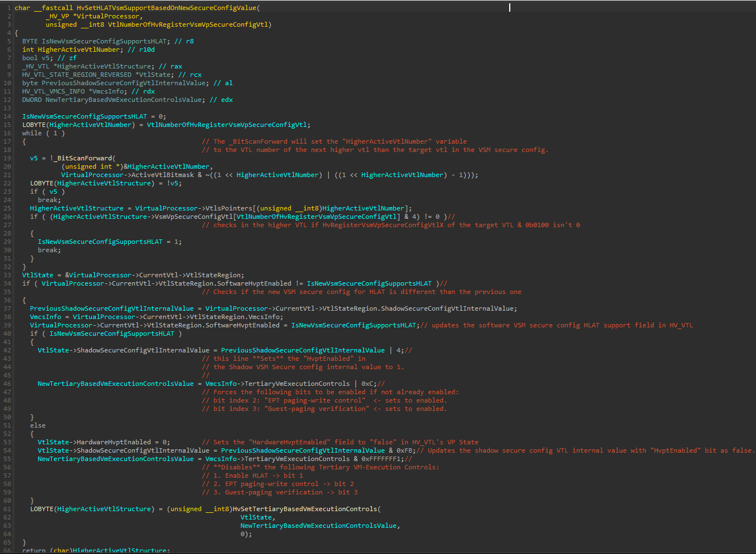
Task: Click the VtlState assignment on line 33
Action: [x=133, y=275]
